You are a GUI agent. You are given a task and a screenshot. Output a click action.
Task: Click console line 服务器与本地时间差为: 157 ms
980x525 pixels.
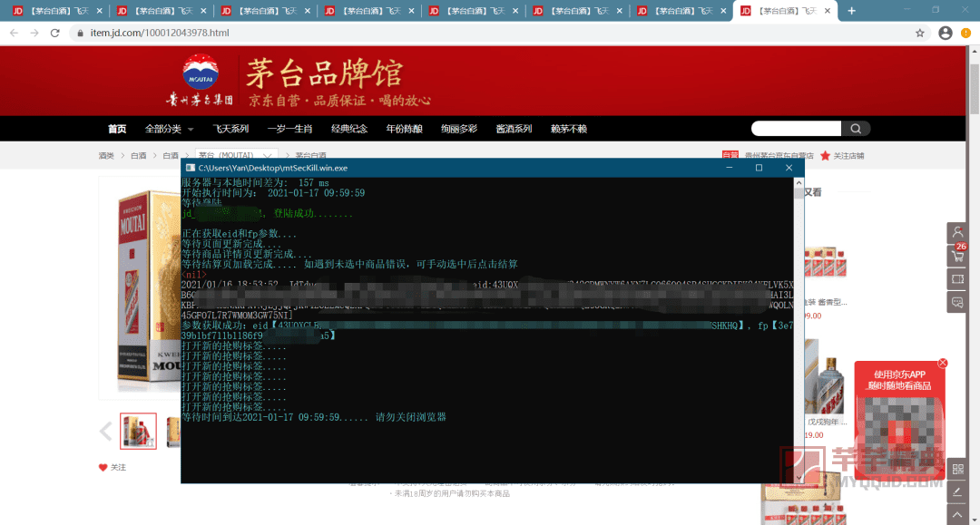(x=255, y=183)
